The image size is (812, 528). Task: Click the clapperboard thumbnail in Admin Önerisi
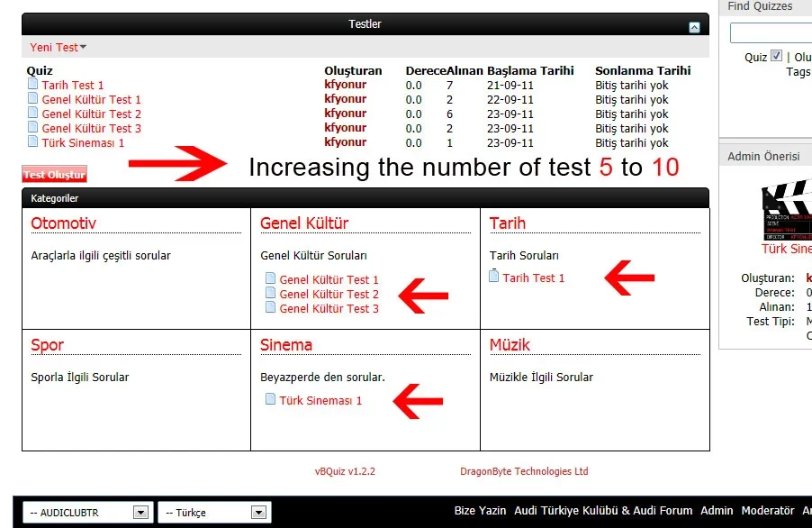click(787, 210)
